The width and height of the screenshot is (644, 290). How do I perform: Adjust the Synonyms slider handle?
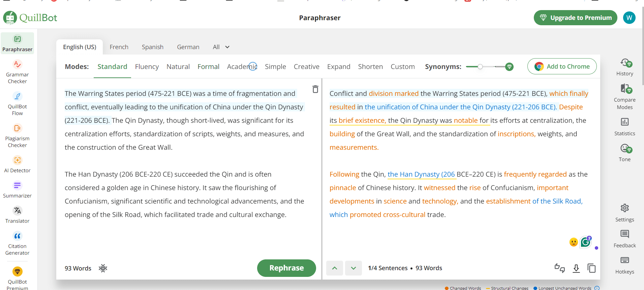click(x=480, y=67)
